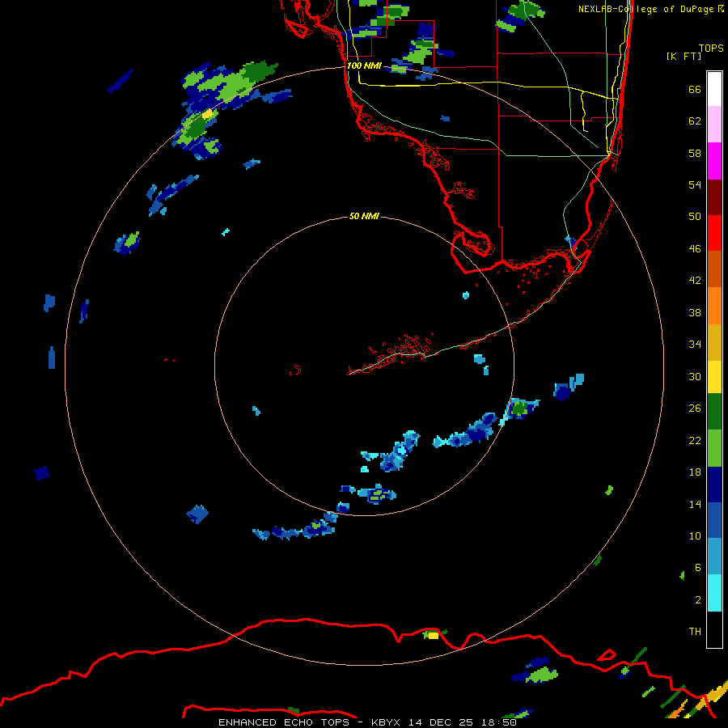Click the white swatch at the legend top

click(714, 89)
